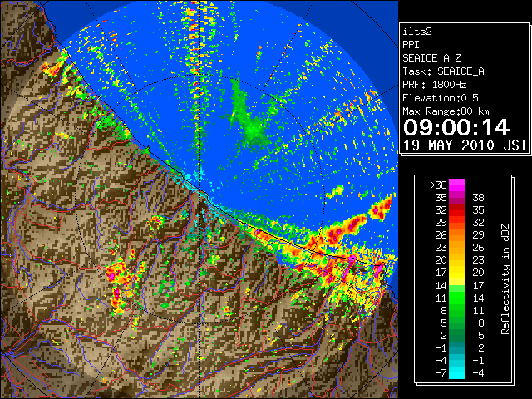The image size is (532, 399).
Task: Click the radar site at map crosshair center
Action: point(200,199)
